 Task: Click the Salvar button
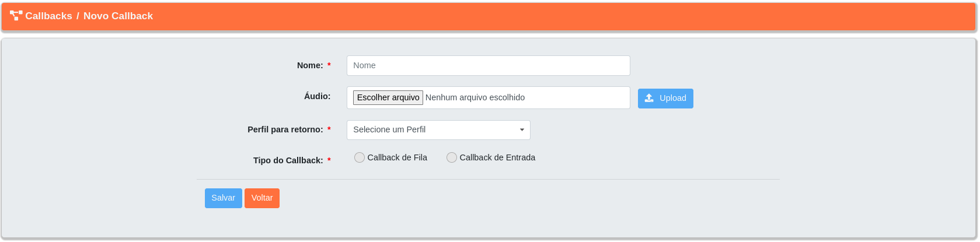pos(224,198)
